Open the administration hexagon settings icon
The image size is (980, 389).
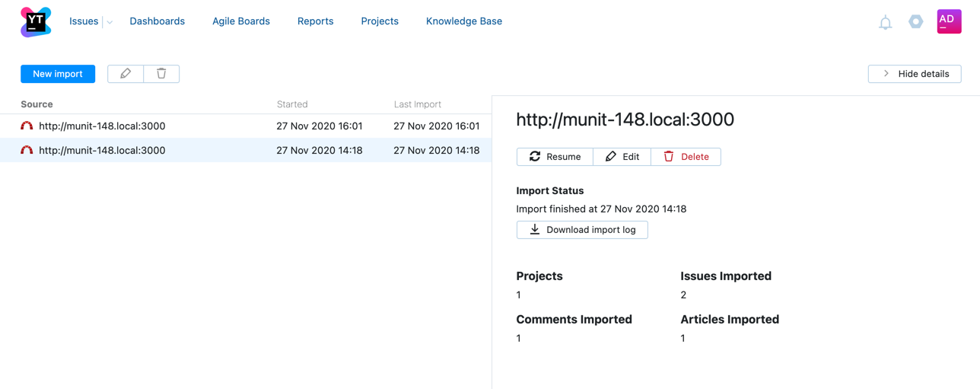tap(916, 22)
